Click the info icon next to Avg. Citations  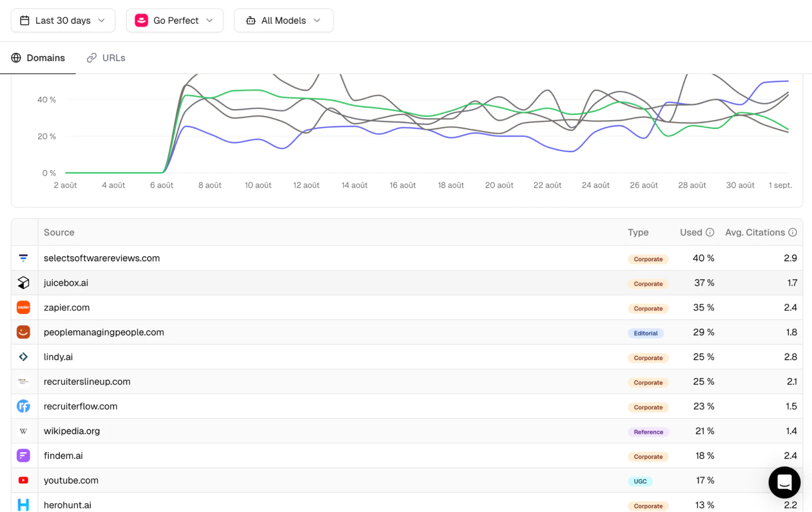point(793,232)
